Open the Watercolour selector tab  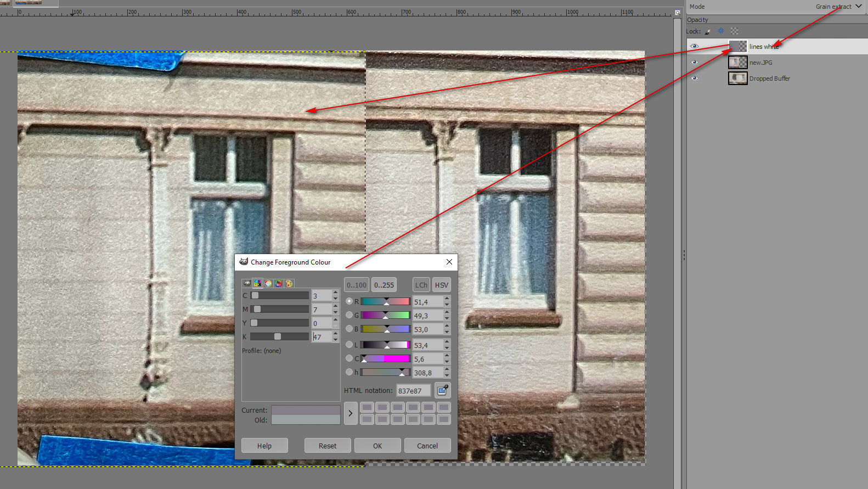click(268, 283)
